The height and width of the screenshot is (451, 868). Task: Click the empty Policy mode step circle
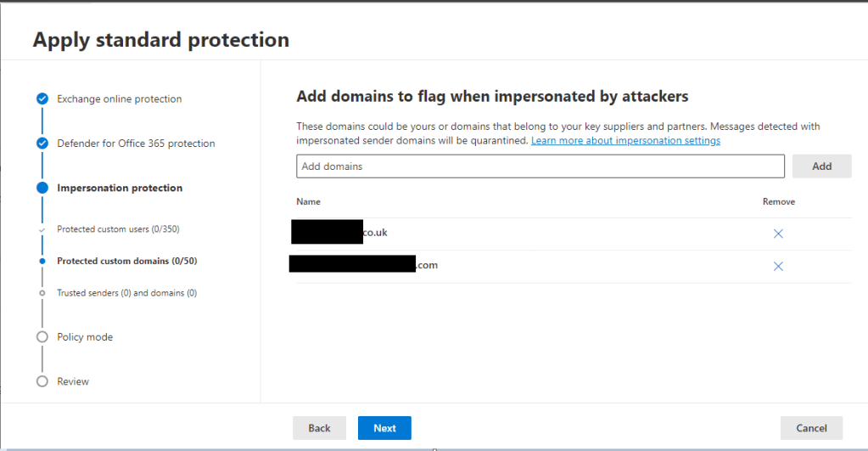pyautogui.click(x=42, y=337)
